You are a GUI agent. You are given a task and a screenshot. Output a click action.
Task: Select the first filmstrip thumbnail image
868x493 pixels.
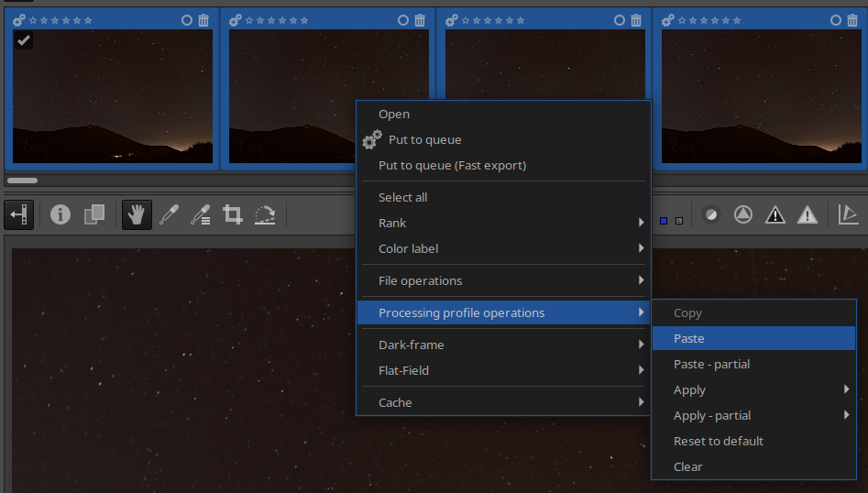tap(113, 96)
